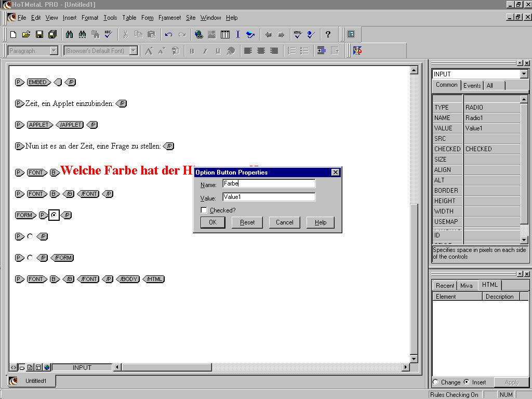Click the Find binoculars icon
This screenshot has width=532, height=399.
tap(69, 35)
